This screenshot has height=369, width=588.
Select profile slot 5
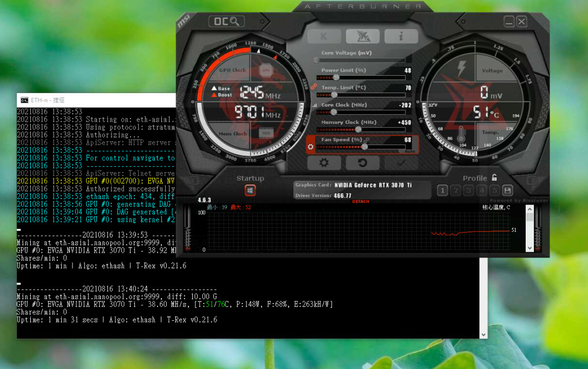tap(495, 190)
